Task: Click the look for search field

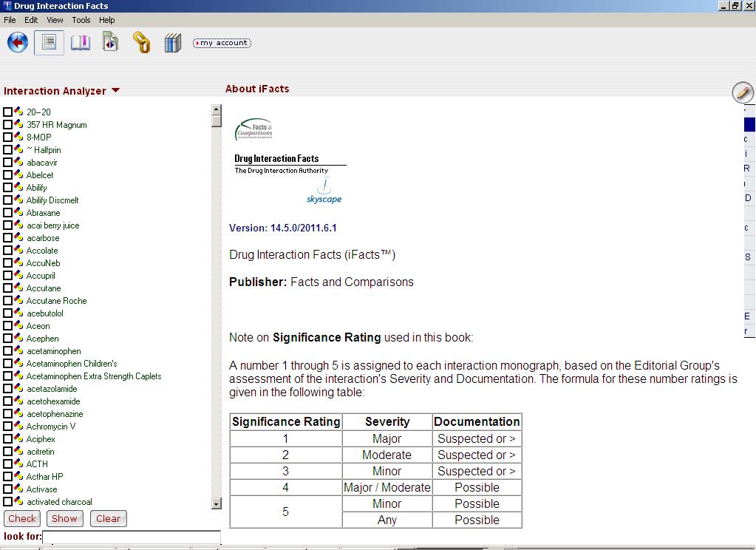Action: (132, 537)
